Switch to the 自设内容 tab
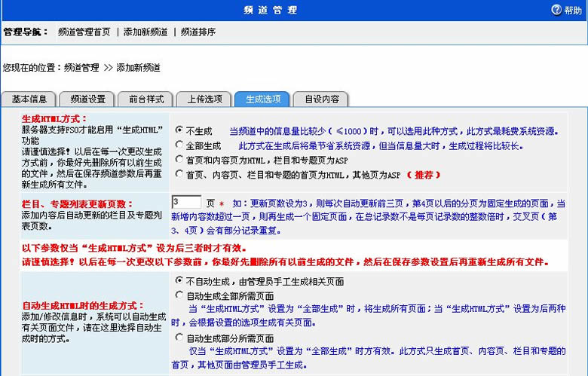The image size is (588, 376). tap(322, 99)
